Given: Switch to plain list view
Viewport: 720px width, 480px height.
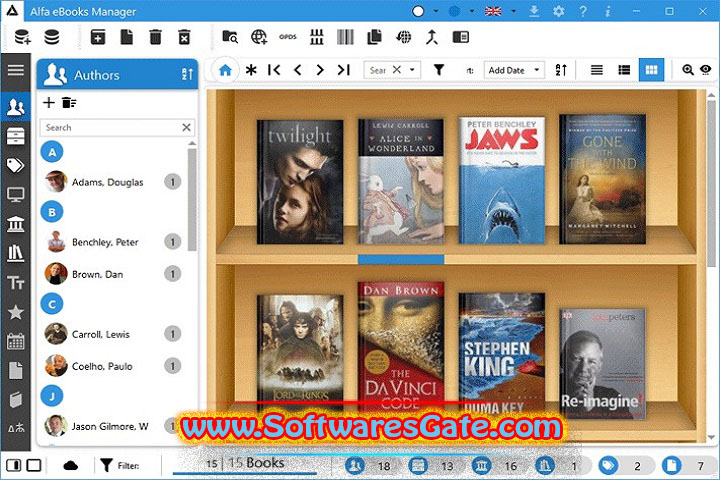Looking at the screenshot, I should pyautogui.click(x=597, y=70).
